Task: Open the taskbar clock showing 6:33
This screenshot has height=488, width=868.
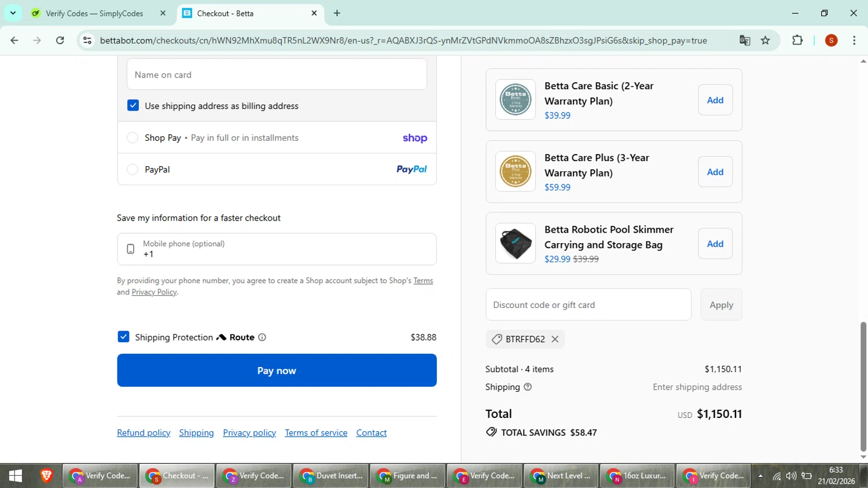Action: tap(836, 475)
